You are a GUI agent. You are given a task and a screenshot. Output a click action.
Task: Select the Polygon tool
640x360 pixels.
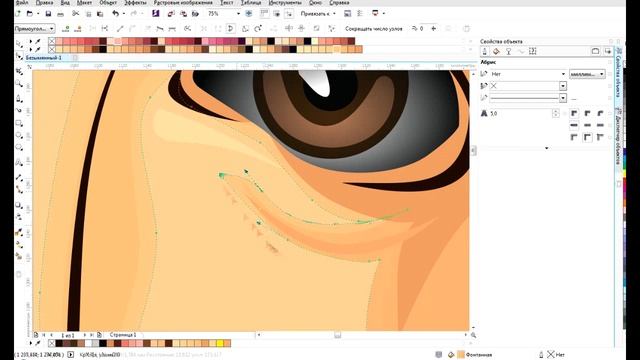click(x=19, y=147)
